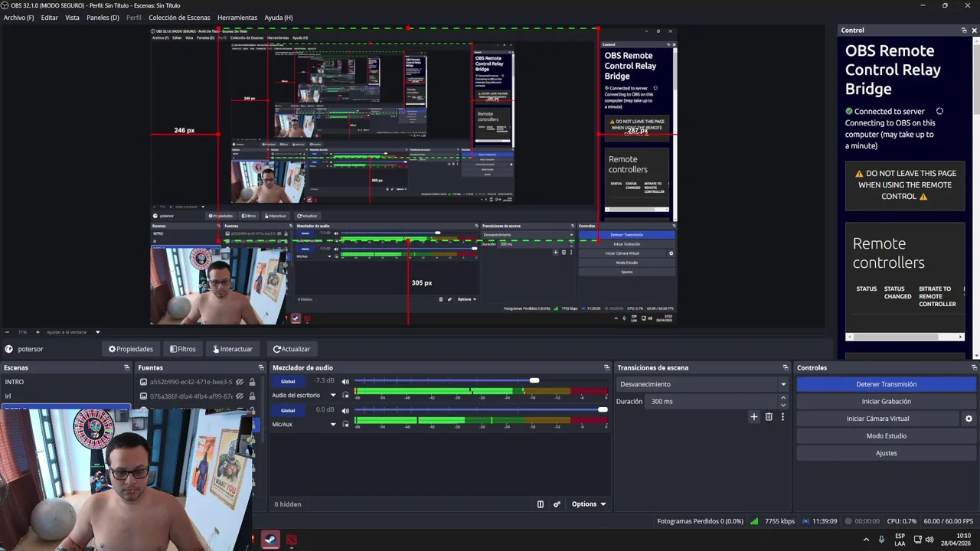Stop streaming with Detener Transmisión
This screenshot has width=980, height=551.
pyautogui.click(x=886, y=384)
